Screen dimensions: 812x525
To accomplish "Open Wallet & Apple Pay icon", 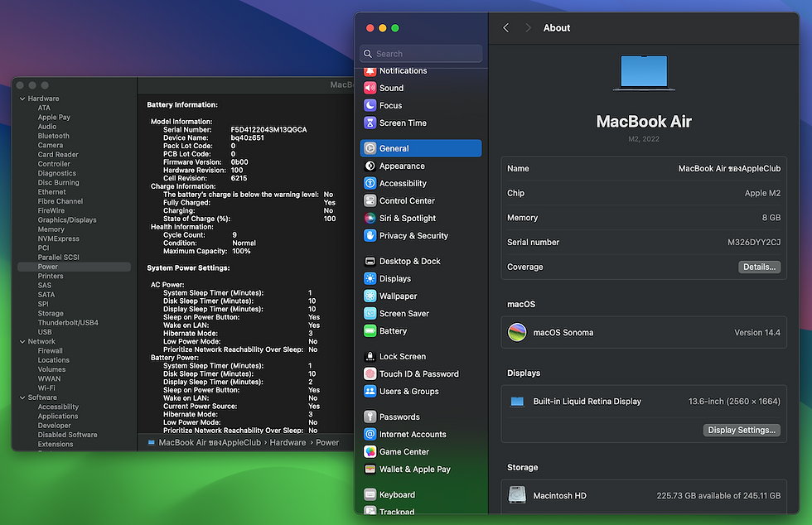I will pos(370,469).
